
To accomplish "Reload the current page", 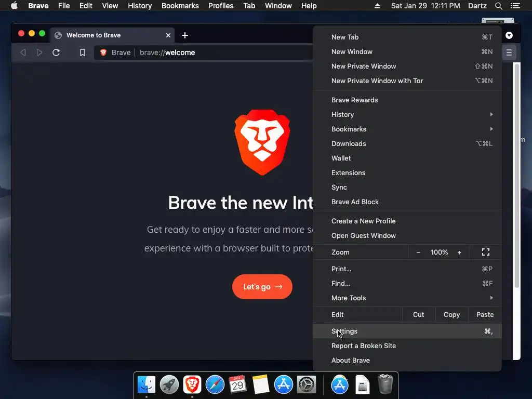I will 56,52.
